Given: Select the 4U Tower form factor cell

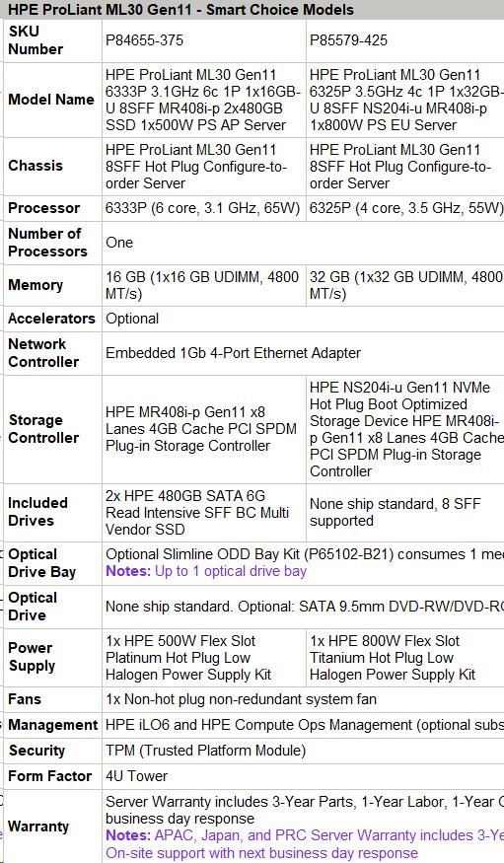Looking at the screenshot, I should point(303,776).
